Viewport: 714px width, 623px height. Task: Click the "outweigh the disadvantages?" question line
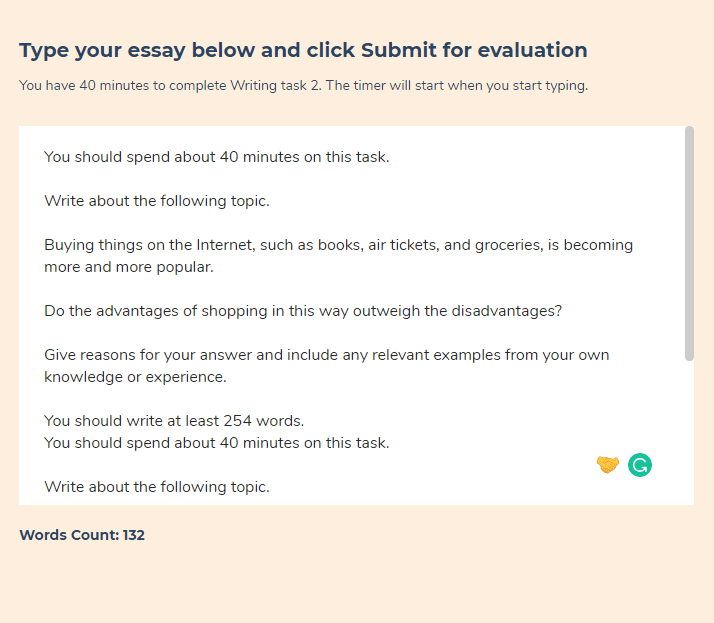(x=303, y=311)
